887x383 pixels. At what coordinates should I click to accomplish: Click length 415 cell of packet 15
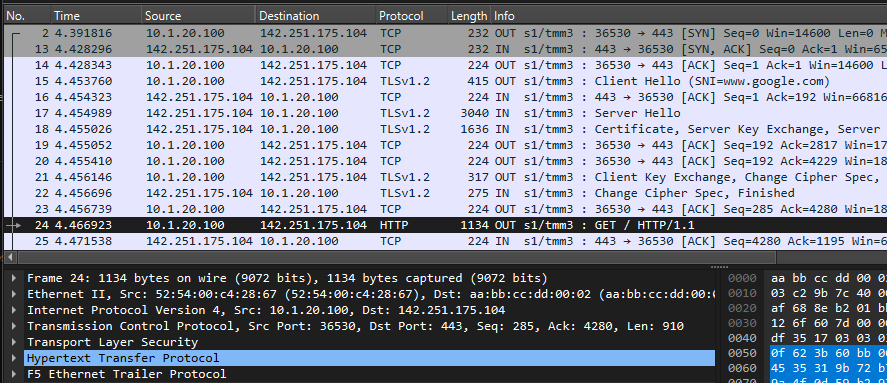click(x=479, y=81)
